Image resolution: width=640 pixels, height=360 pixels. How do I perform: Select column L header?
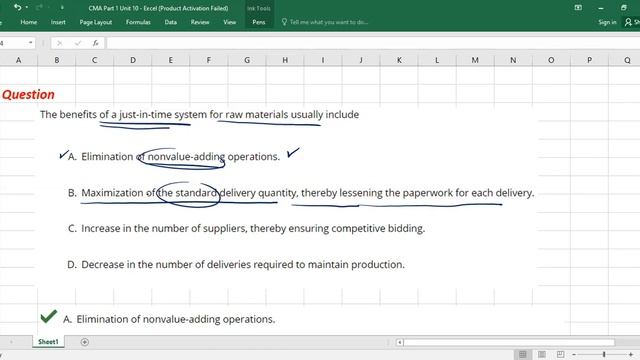coord(437,60)
